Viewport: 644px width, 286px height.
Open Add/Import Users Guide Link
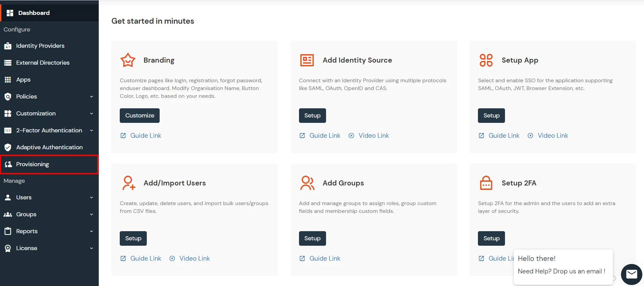(x=146, y=258)
